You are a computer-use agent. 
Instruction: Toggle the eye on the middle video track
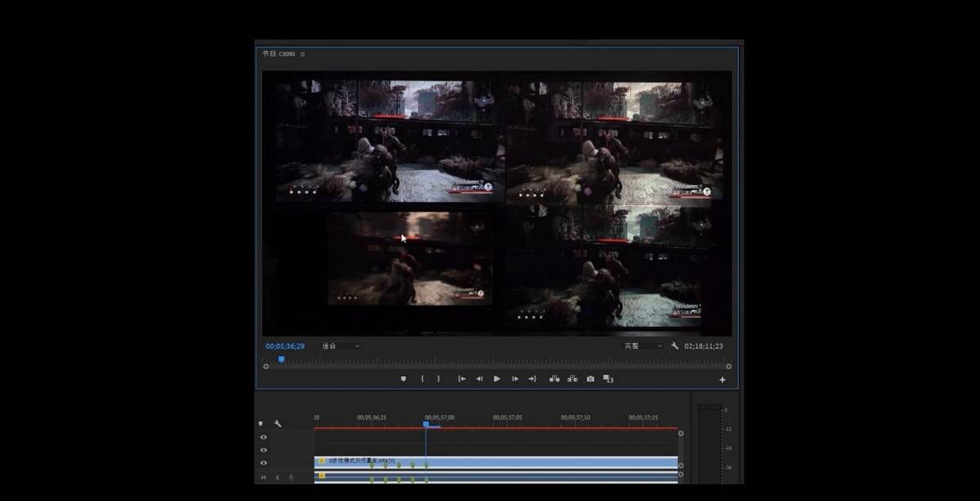(x=263, y=450)
